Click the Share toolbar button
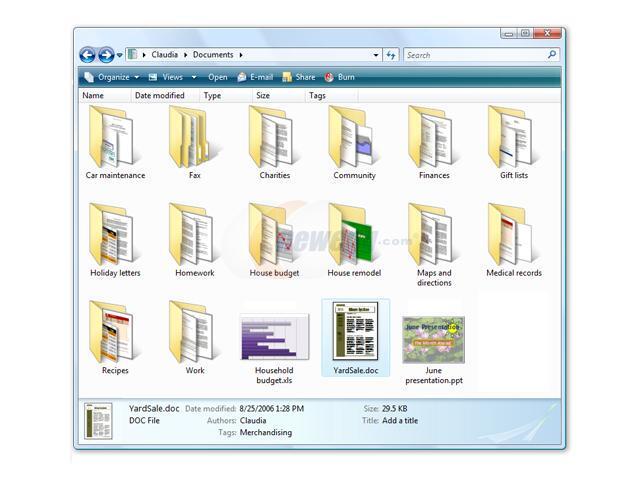This screenshot has width=640, height=480. tap(299, 77)
